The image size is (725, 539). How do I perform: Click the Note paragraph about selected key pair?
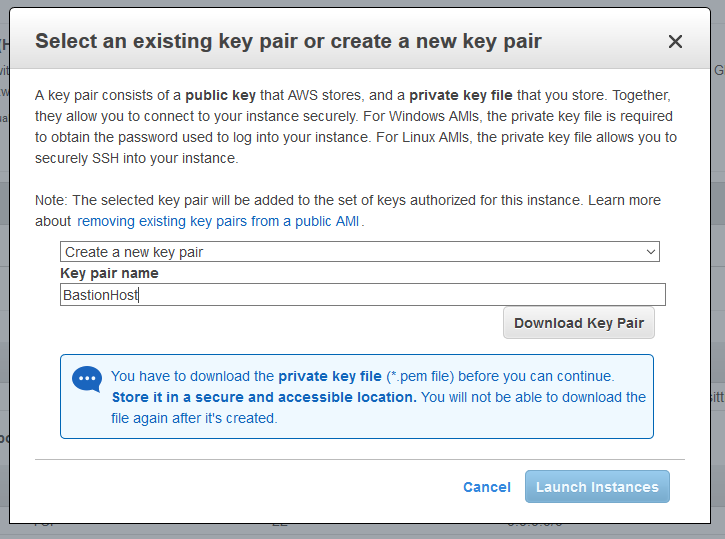coord(348,211)
